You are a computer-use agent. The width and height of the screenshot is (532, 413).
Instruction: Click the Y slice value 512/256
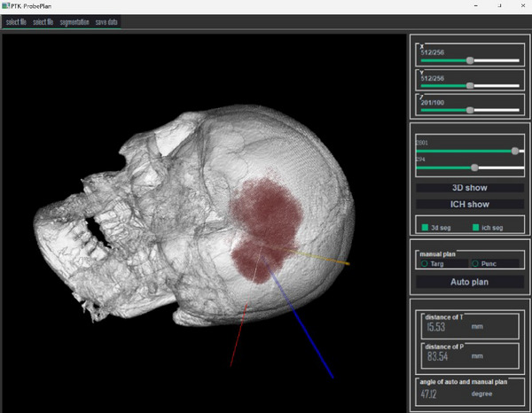[433, 78]
